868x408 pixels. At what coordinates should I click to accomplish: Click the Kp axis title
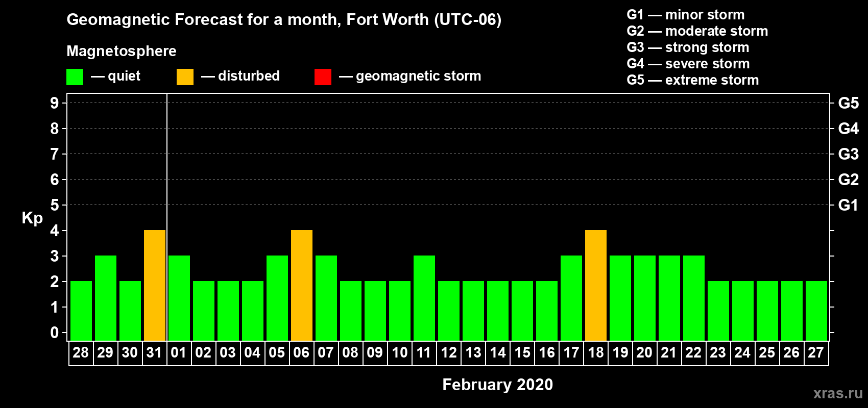pyautogui.click(x=32, y=218)
